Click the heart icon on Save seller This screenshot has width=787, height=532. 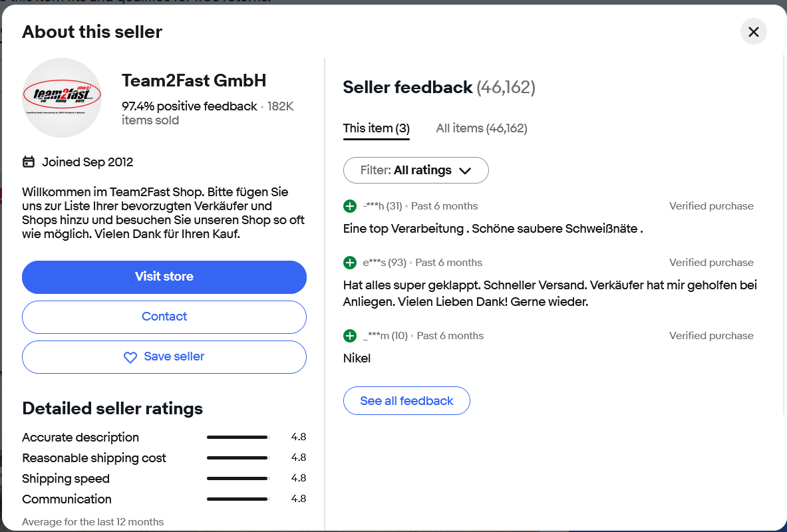pos(130,357)
